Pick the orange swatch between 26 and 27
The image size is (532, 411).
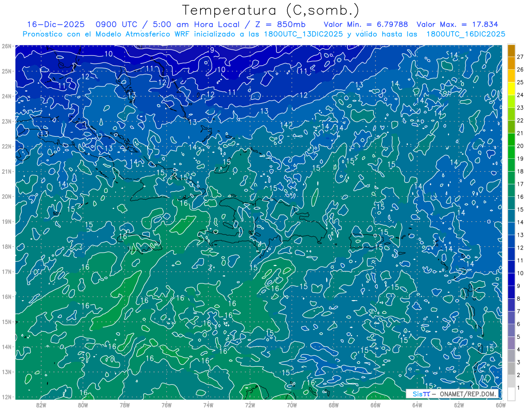511,63
